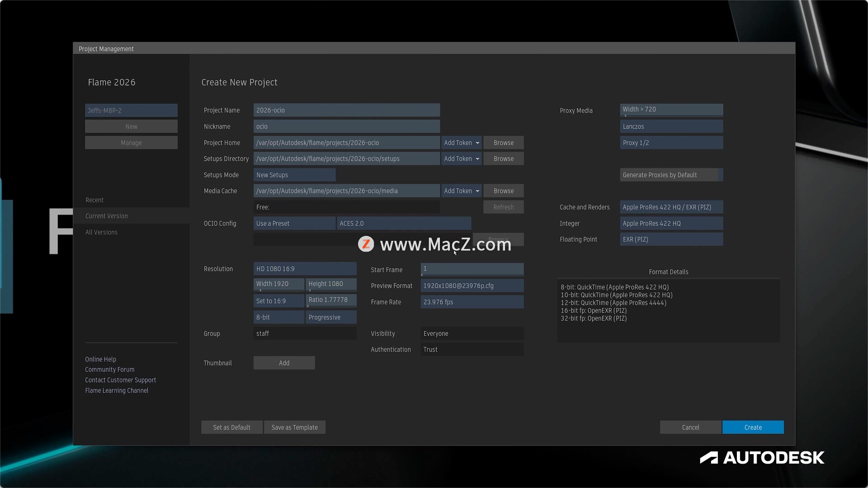Browse for the Setups Directory

click(503, 159)
